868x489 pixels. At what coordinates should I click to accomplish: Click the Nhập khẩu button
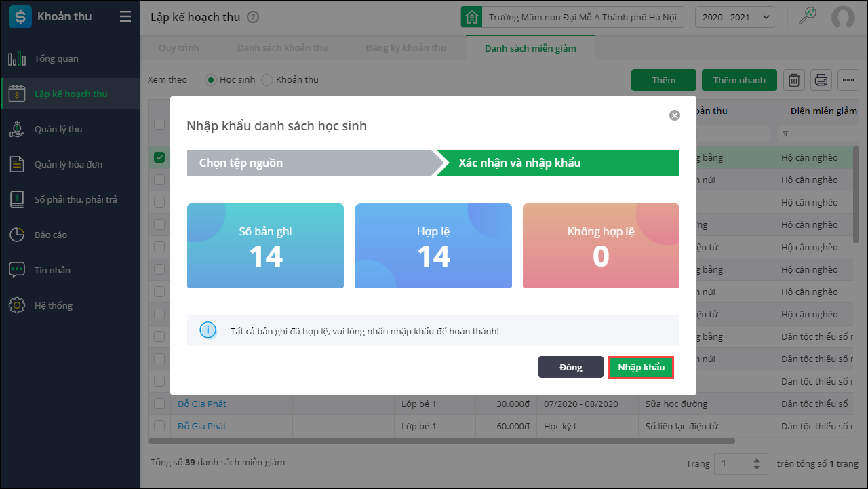641,367
